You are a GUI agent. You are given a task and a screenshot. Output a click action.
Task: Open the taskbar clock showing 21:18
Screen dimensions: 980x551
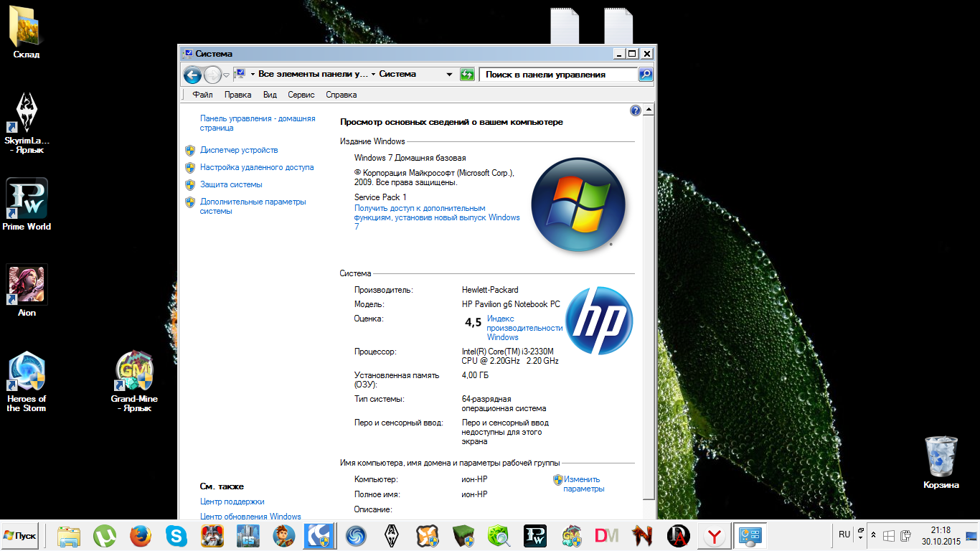[x=940, y=535]
